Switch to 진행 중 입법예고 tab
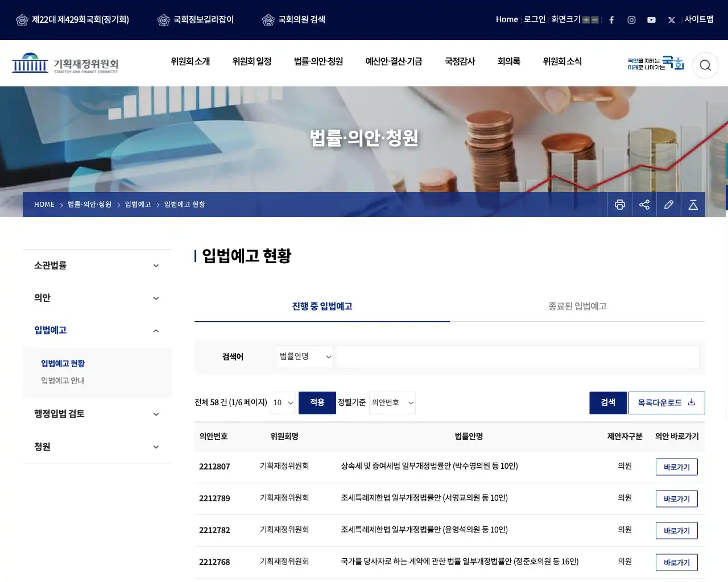728x582 pixels. (x=322, y=306)
